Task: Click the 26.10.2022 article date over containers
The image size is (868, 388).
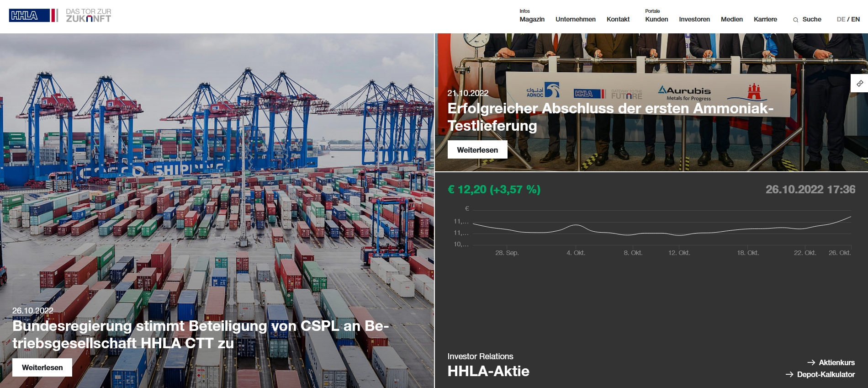Action: click(x=33, y=311)
